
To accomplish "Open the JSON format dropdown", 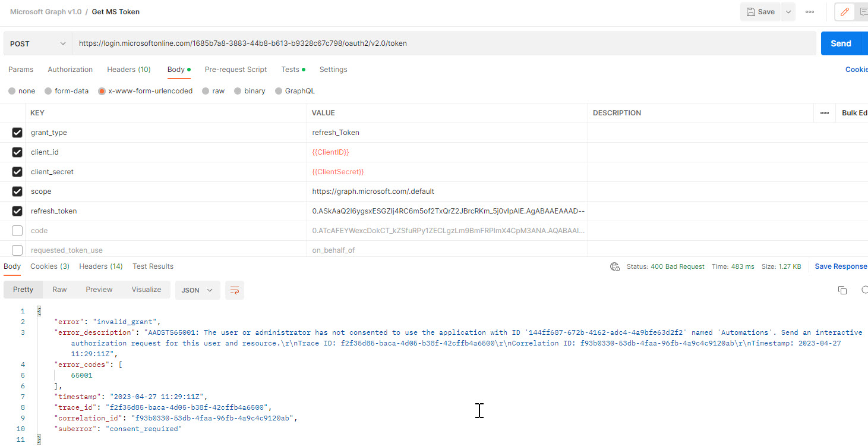I will (x=197, y=290).
